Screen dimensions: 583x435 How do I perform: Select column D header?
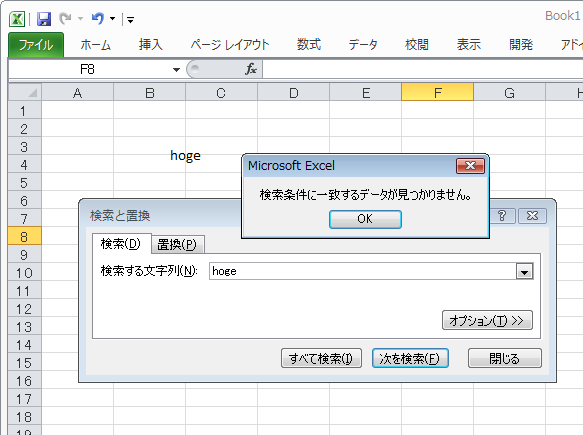click(293, 93)
